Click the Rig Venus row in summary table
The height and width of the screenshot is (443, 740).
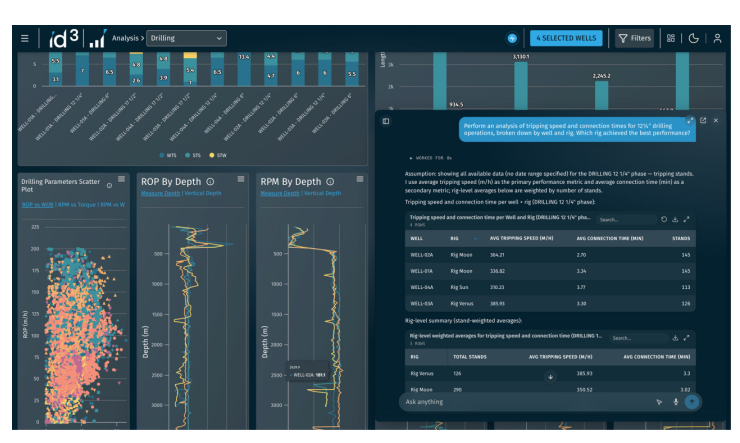(550, 374)
